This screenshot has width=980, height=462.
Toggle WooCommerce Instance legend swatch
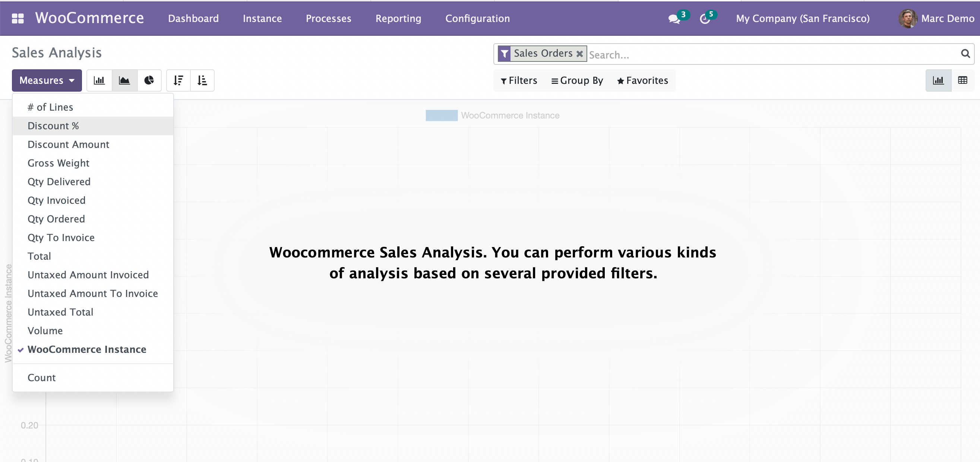pyautogui.click(x=441, y=115)
